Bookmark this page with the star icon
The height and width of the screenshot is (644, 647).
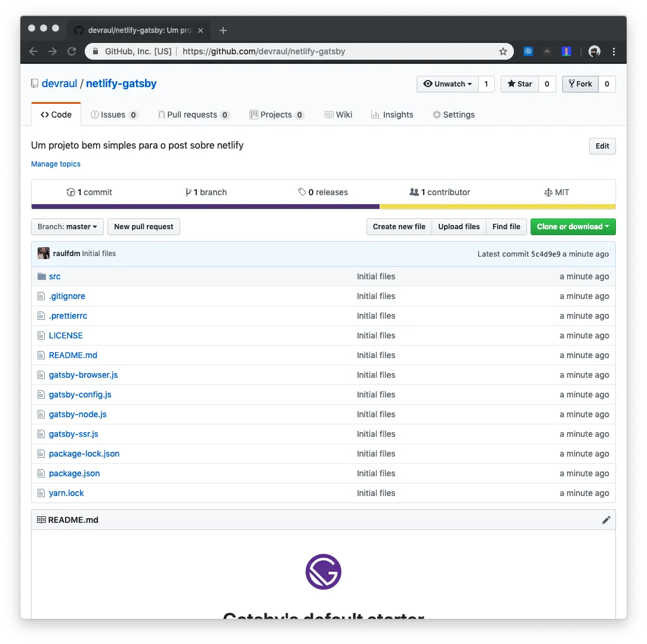[503, 51]
